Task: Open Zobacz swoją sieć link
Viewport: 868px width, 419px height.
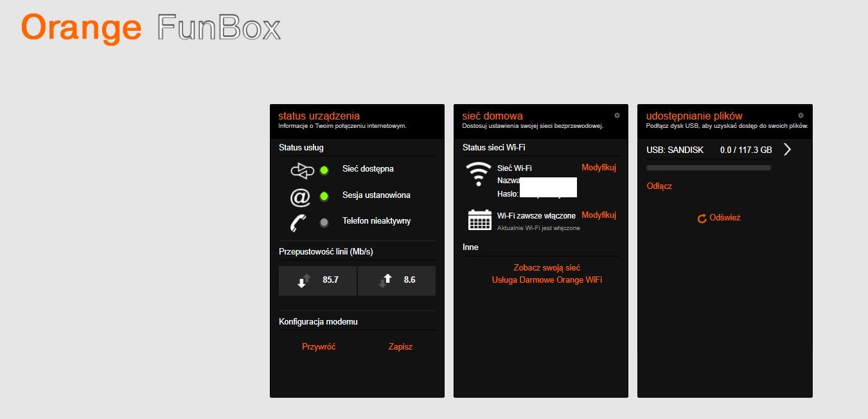Action: point(547,267)
